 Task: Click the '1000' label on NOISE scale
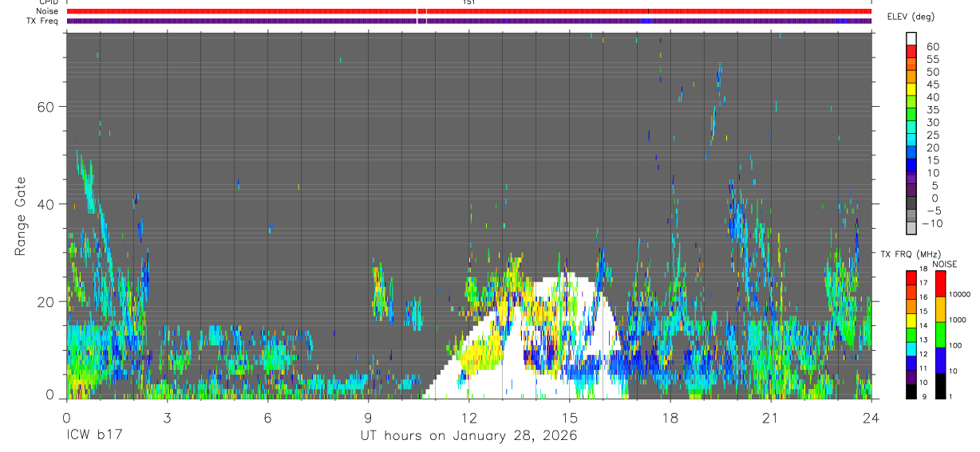click(959, 320)
